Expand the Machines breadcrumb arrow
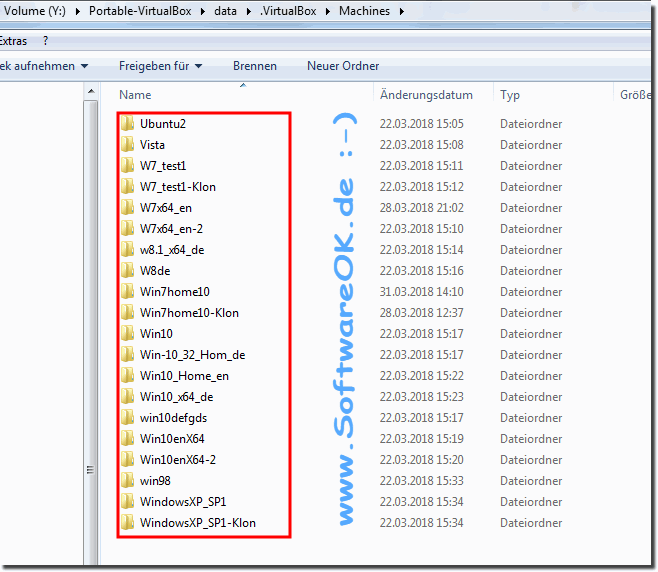The height and width of the screenshot is (572, 658). [x=402, y=11]
